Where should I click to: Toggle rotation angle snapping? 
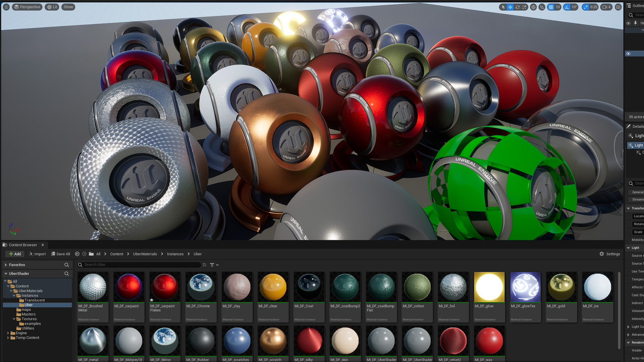567,7
